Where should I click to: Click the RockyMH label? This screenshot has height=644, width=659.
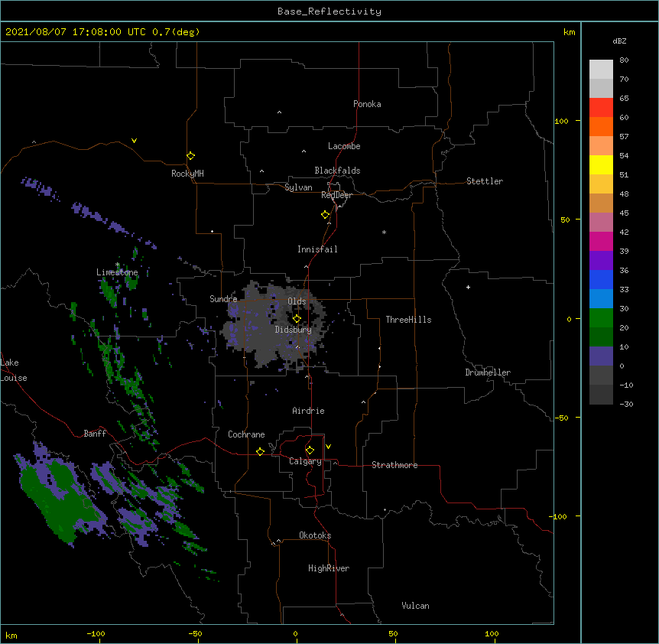click(x=187, y=174)
